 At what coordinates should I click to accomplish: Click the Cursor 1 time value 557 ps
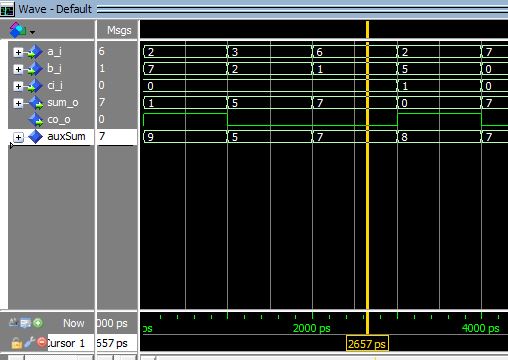pyautogui.click(x=112, y=343)
